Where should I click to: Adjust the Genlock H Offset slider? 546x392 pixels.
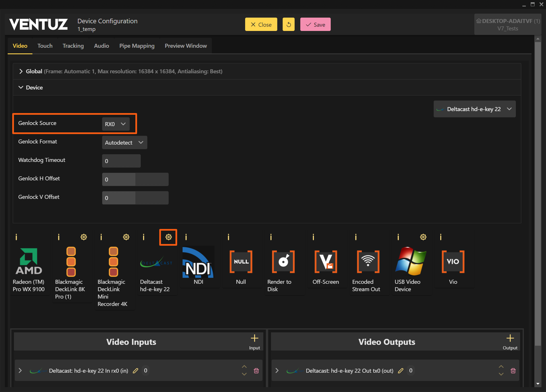(135, 180)
